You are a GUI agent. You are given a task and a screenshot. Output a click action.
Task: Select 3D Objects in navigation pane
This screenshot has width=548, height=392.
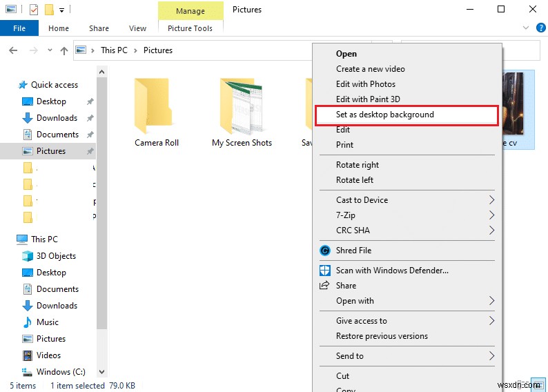click(56, 256)
